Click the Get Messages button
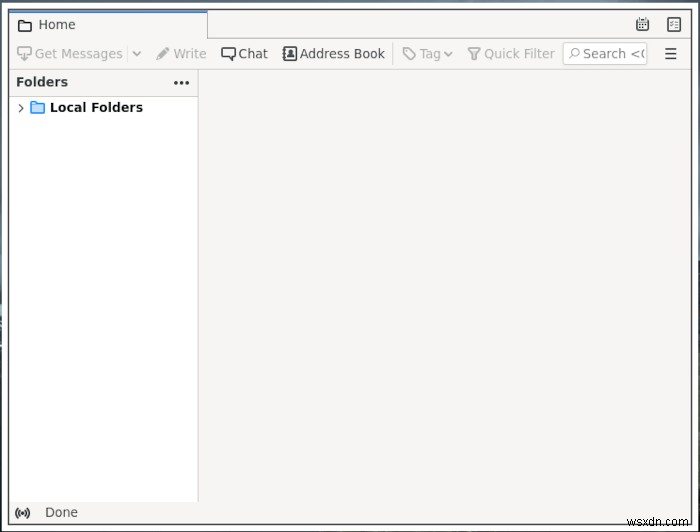The width and height of the screenshot is (700, 532). coord(70,54)
